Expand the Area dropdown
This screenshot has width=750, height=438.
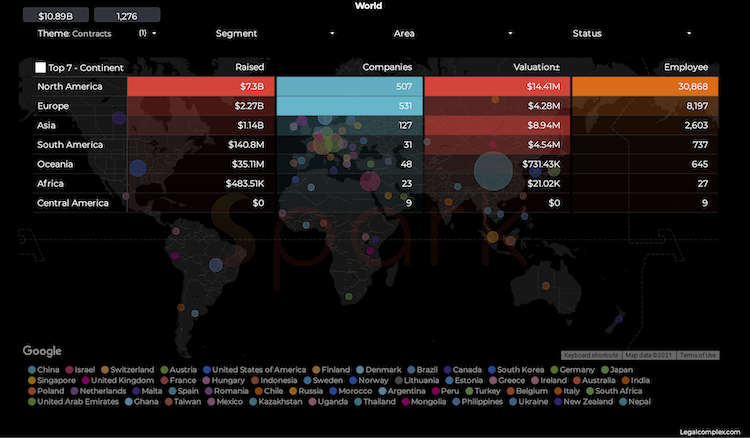pyautogui.click(x=510, y=33)
